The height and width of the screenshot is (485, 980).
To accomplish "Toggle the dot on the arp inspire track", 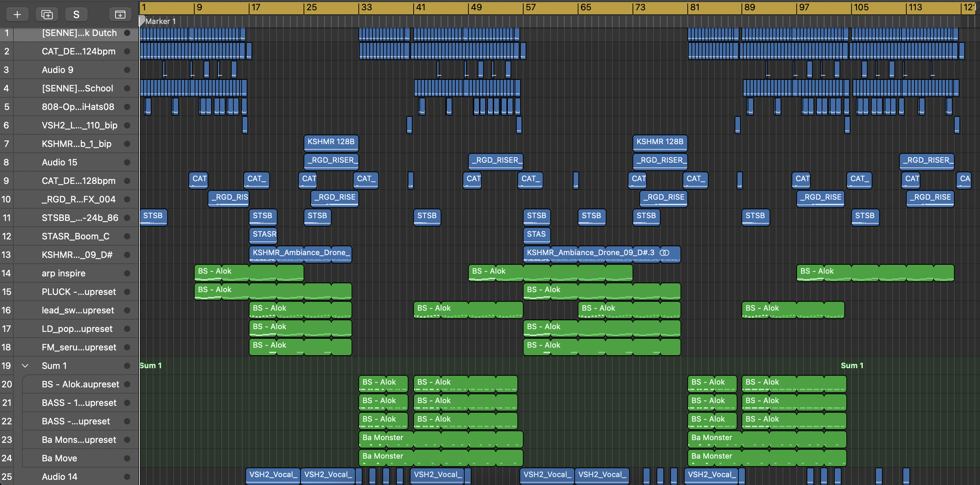I will point(127,273).
